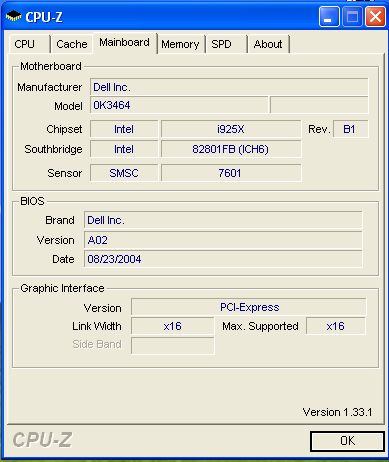Click the Southbridge label
Screen dimensions: 389x462
coord(53,149)
